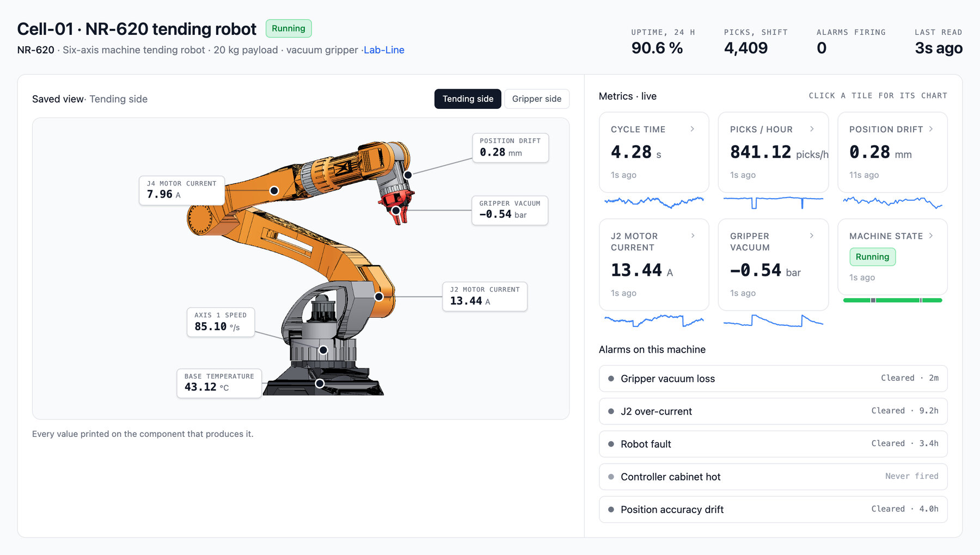Click the position drift hotspot dot on robot
980x555 pixels.
point(408,175)
